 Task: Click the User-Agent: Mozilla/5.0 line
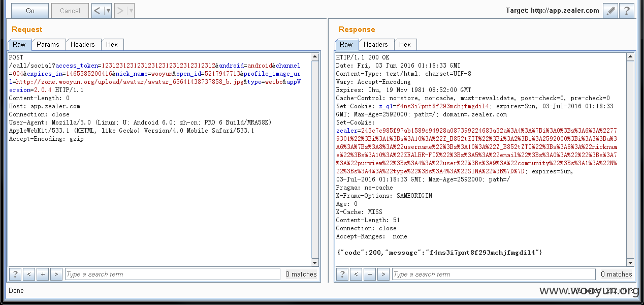pos(140,123)
